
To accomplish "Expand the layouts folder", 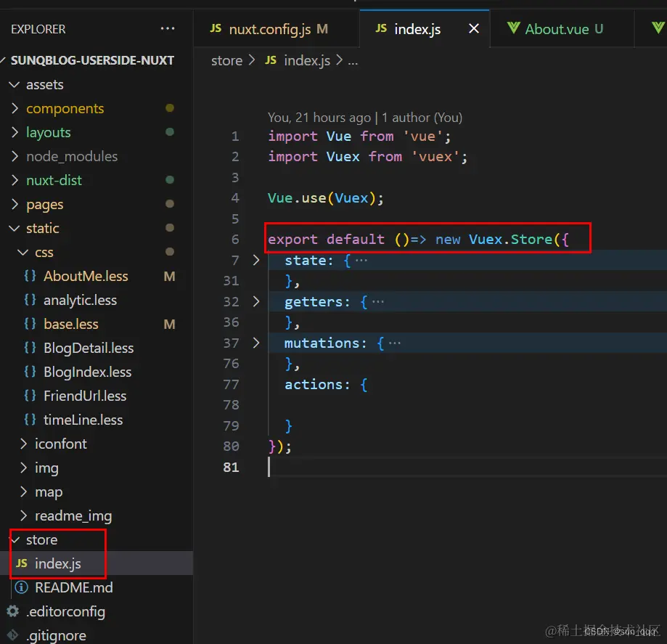I will coord(15,132).
